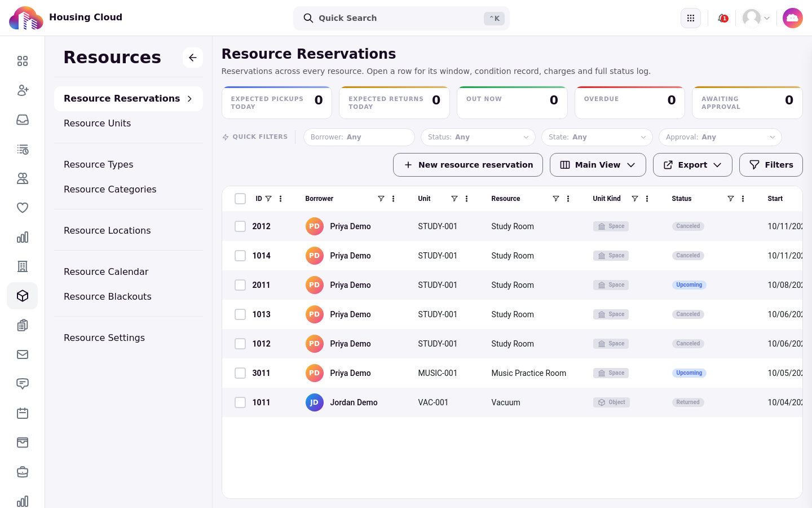Select the resources cube icon in sidebar
The height and width of the screenshot is (508, 812).
tap(23, 296)
